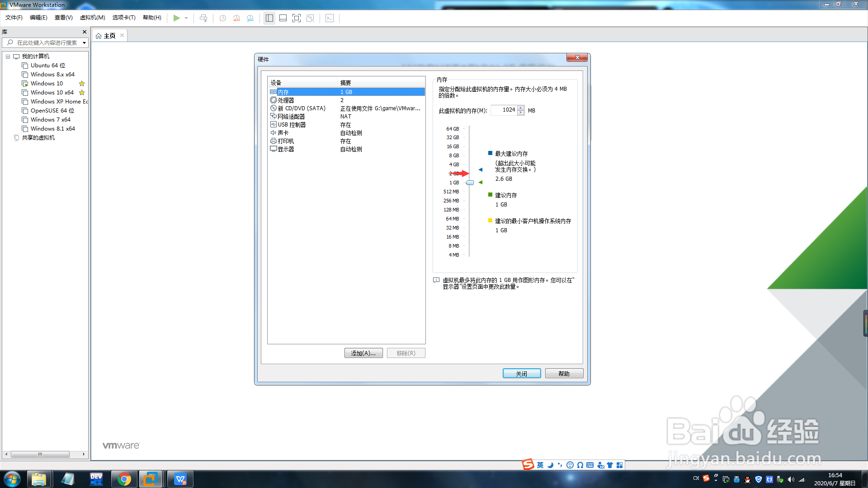The image size is (868, 488).
Task: Open the 虚拟机(M) menu
Action: (x=92, y=18)
